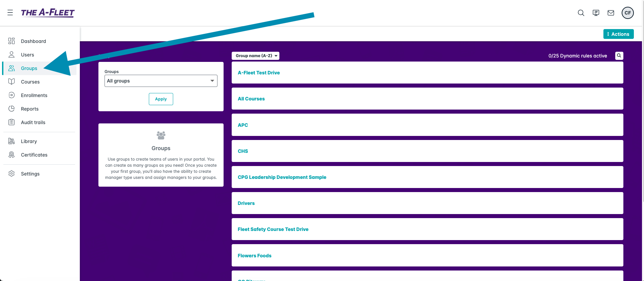644x281 pixels.
Task: Select Reports from the sidebar
Action: (30, 109)
